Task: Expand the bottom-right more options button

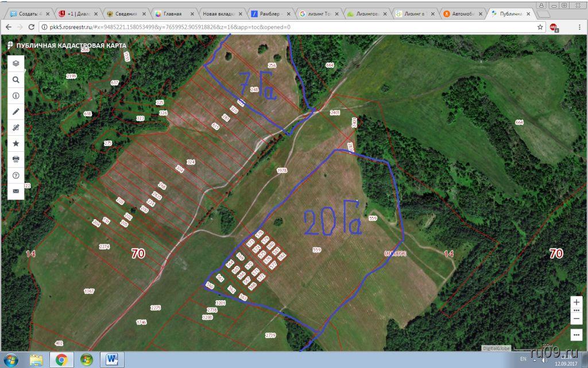Action: coord(577,335)
